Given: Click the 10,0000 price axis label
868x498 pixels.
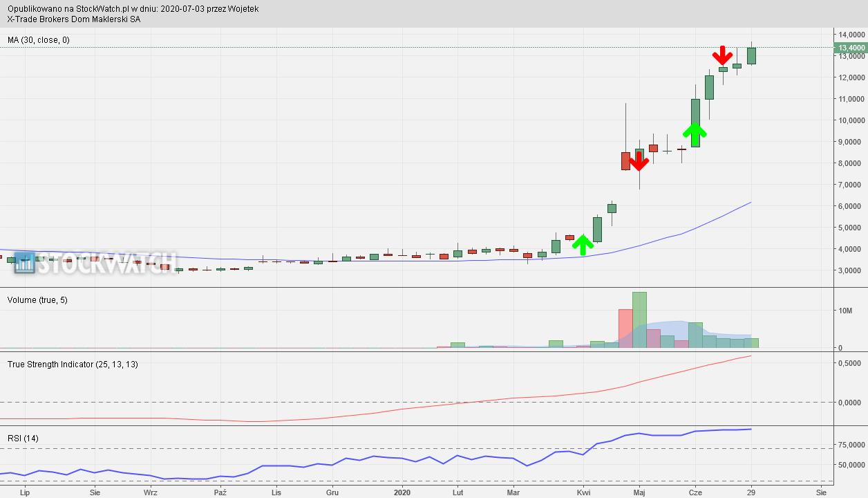Looking at the screenshot, I should click(x=851, y=120).
